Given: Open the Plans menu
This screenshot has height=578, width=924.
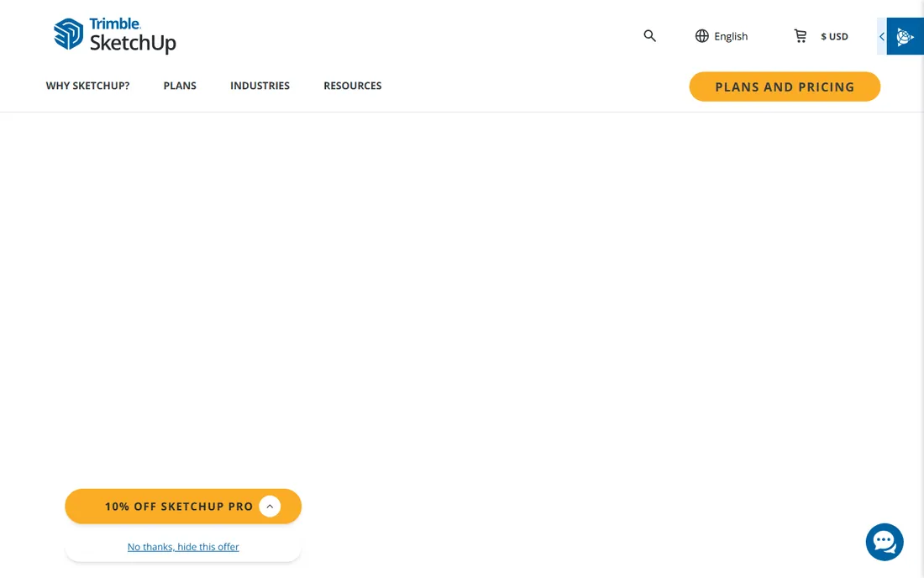Looking at the screenshot, I should click(180, 86).
